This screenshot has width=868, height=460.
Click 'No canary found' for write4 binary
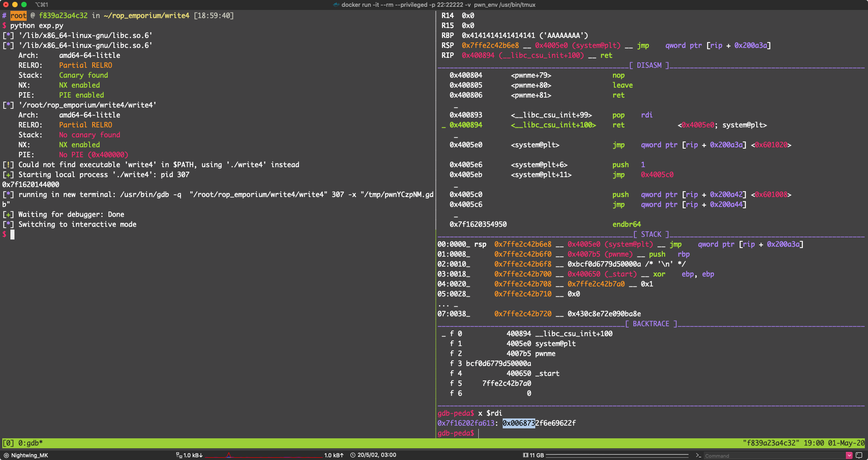(90, 135)
